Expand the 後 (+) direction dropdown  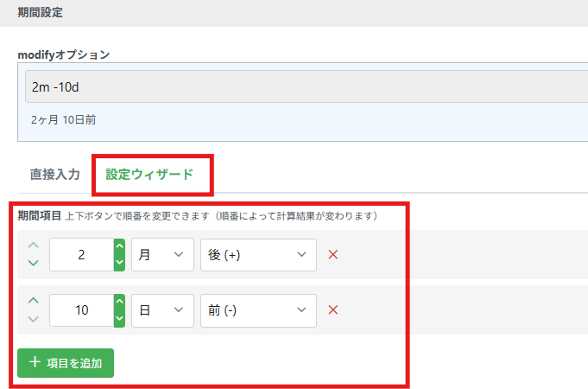[257, 255]
